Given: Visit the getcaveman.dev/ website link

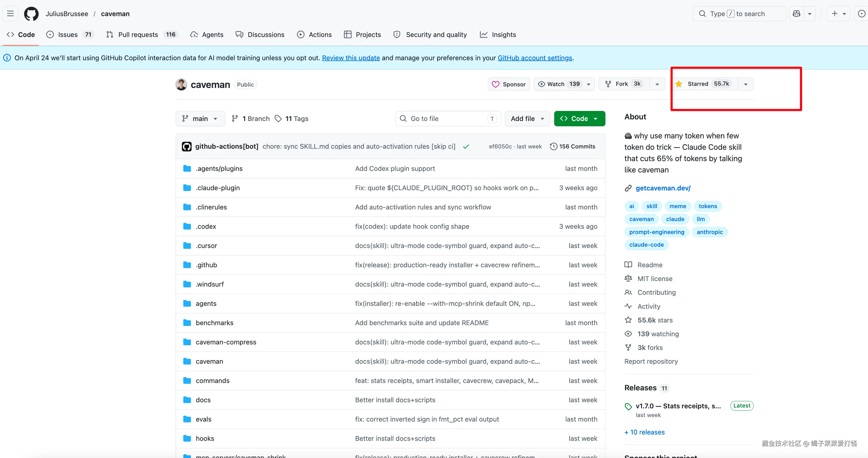Looking at the screenshot, I should point(663,188).
